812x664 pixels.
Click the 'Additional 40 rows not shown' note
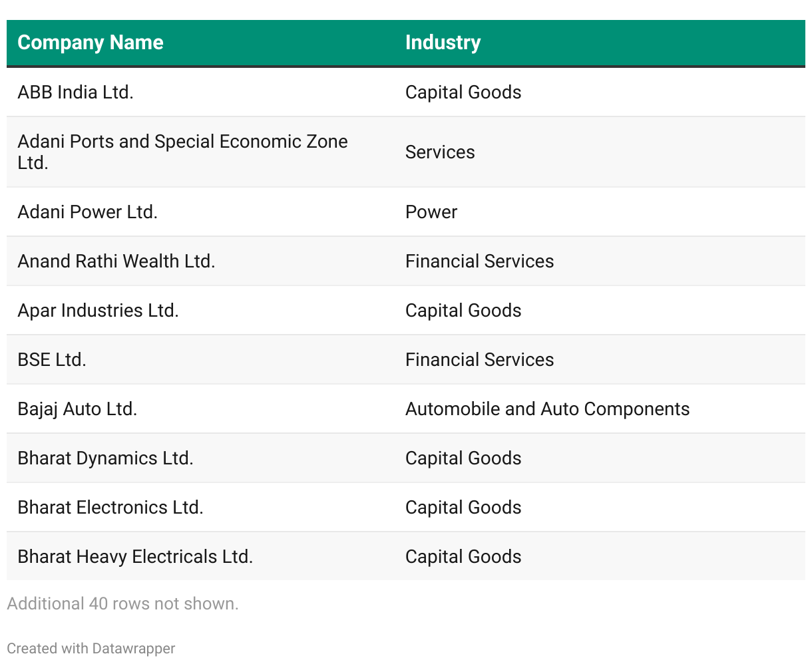click(122, 603)
